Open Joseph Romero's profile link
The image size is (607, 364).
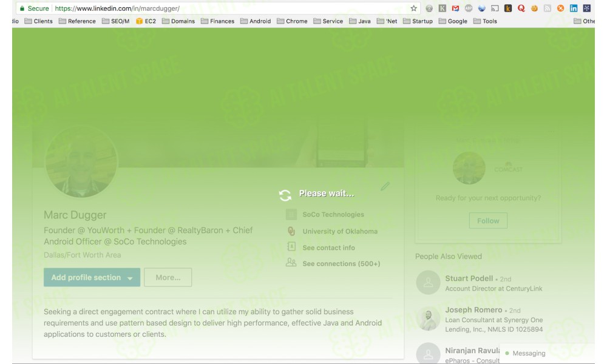(x=473, y=310)
